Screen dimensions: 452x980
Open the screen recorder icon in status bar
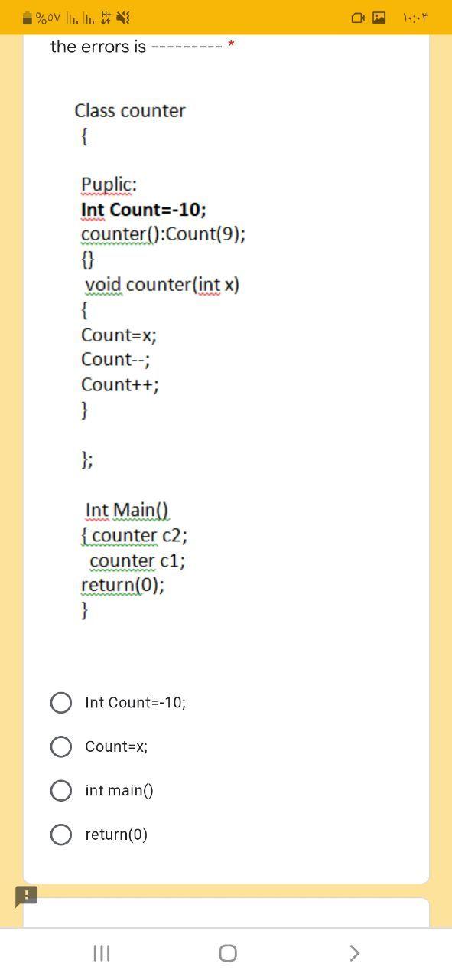point(358,17)
